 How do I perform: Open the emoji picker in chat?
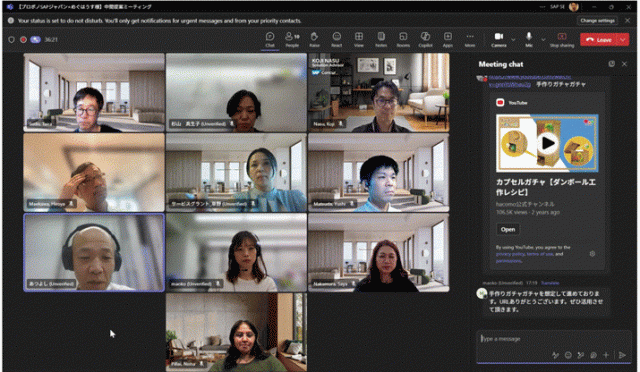coord(568,355)
